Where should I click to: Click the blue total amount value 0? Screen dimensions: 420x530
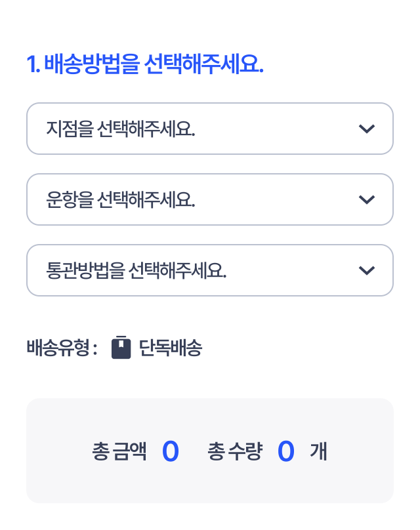(x=170, y=451)
